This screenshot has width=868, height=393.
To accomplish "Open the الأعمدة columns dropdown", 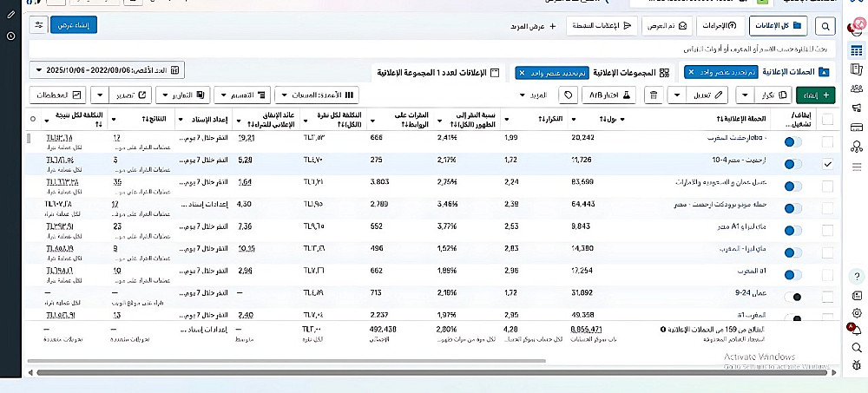I will (x=317, y=95).
